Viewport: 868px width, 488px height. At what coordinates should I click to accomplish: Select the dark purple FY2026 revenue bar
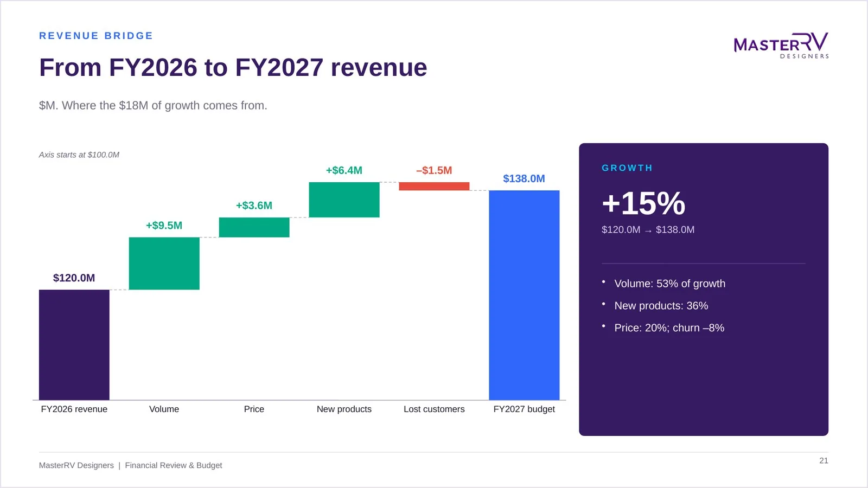pyautogui.click(x=74, y=345)
